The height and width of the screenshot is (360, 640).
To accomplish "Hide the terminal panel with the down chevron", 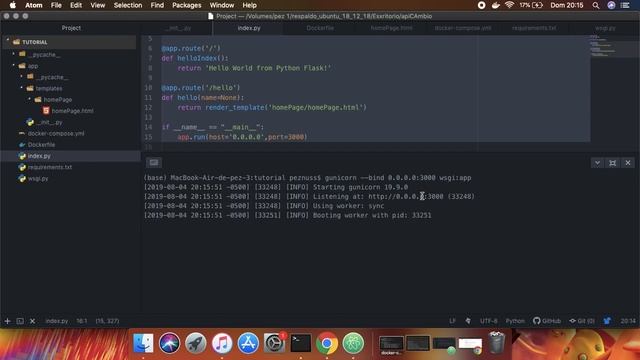I will 597,163.
